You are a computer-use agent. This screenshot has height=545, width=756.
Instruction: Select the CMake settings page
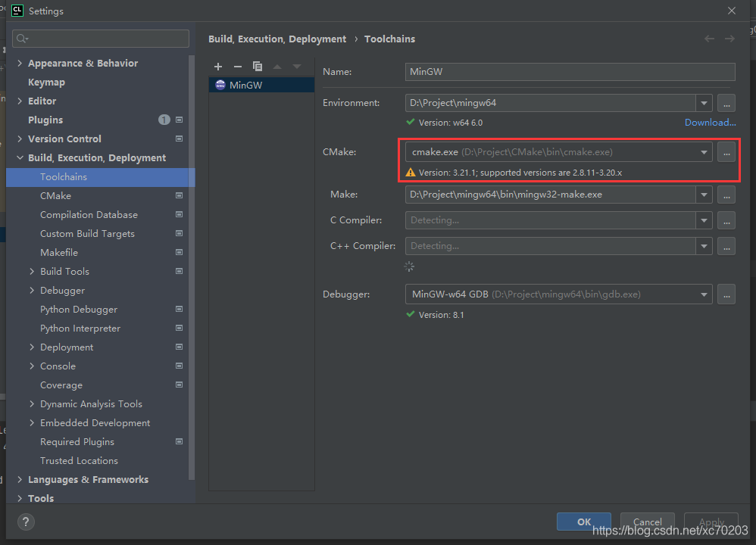55,195
